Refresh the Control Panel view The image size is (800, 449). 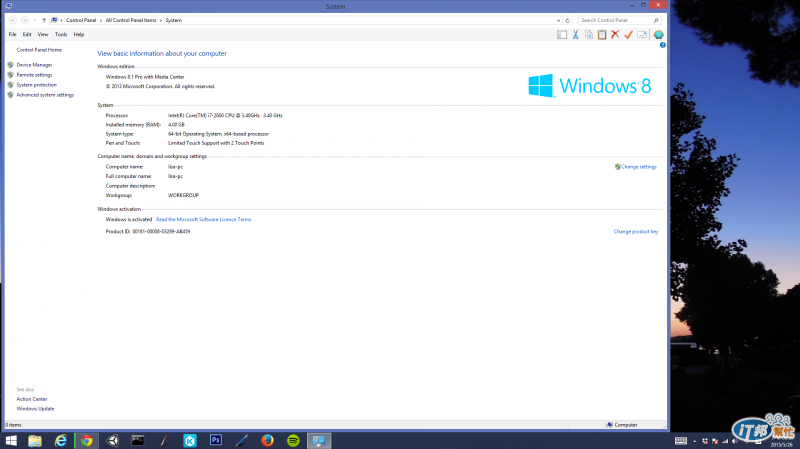(567, 20)
